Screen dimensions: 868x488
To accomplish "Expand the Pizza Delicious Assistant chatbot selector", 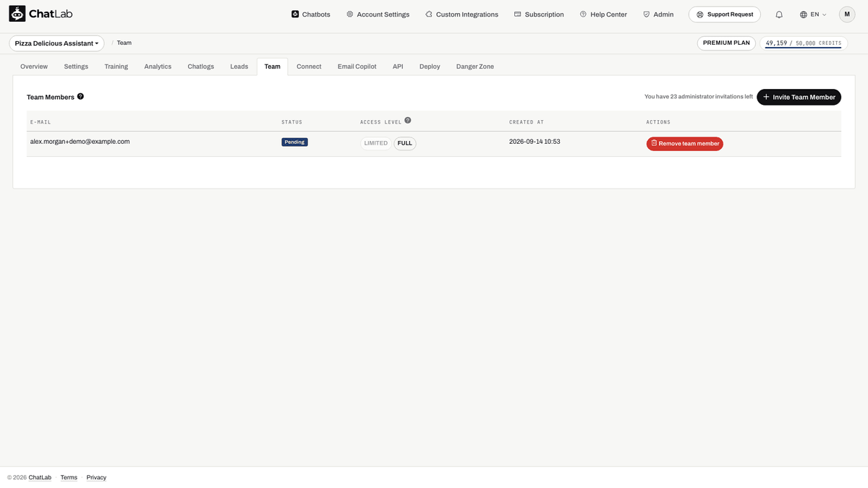I will [x=56, y=43].
